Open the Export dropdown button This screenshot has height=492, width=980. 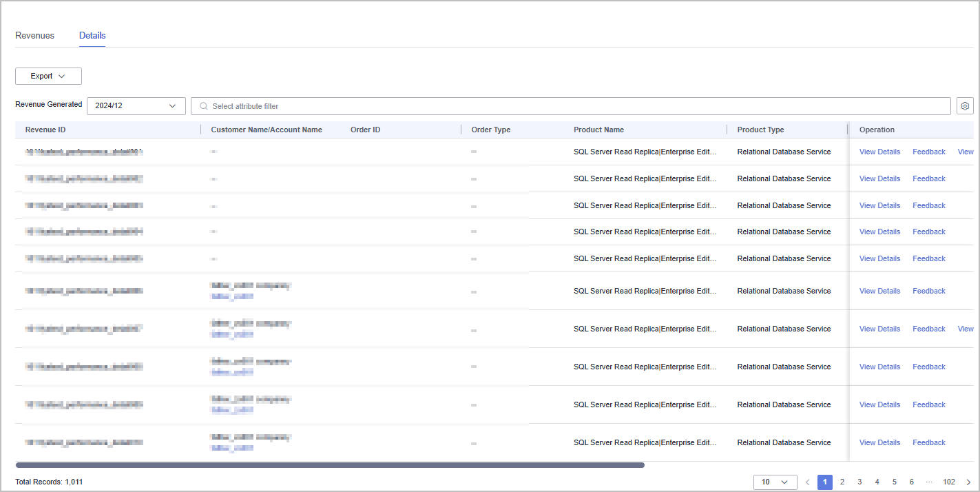[x=48, y=76]
